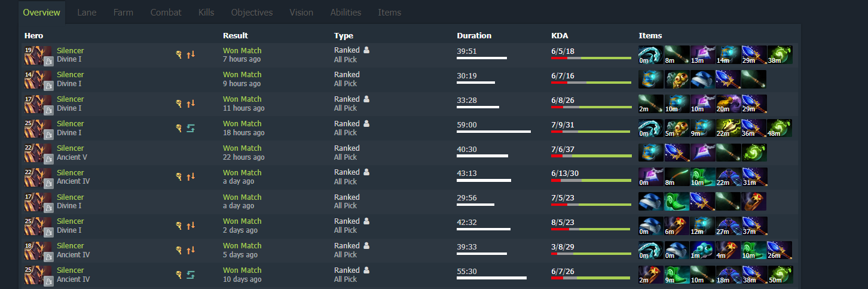
Task: Click the gold key icon in the 2 days ago row
Action: pyautogui.click(x=178, y=226)
